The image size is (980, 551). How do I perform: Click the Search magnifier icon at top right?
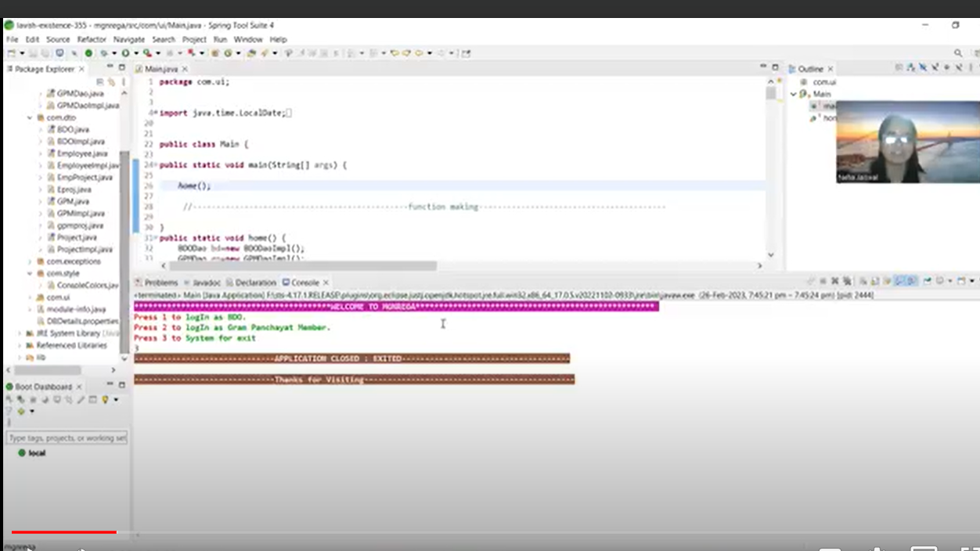pyautogui.click(x=957, y=53)
